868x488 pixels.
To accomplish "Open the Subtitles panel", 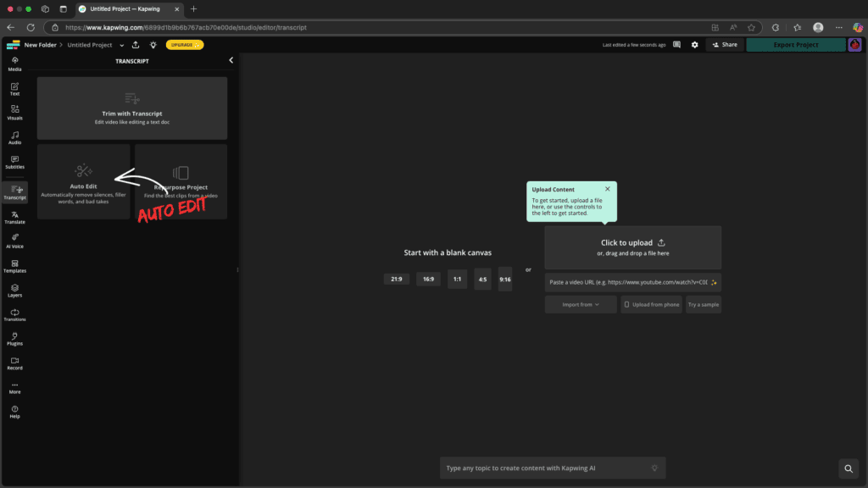I will click(x=14, y=161).
